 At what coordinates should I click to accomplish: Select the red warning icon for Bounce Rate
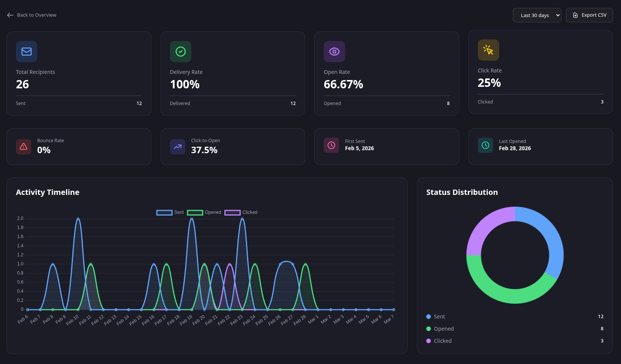tap(24, 147)
